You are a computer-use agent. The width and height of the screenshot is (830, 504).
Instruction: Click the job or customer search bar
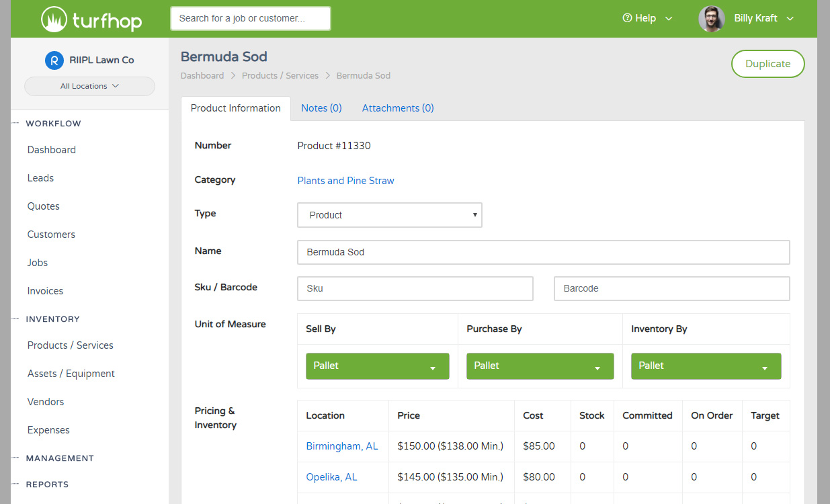[x=250, y=18]
